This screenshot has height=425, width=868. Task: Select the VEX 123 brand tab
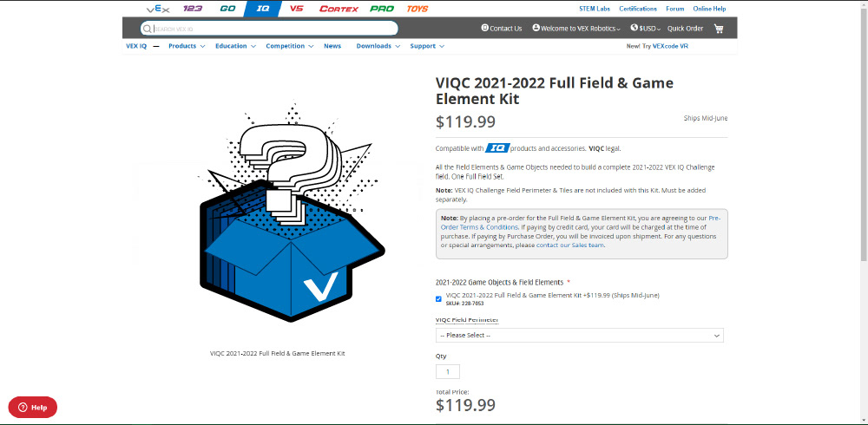click(193, 9)
